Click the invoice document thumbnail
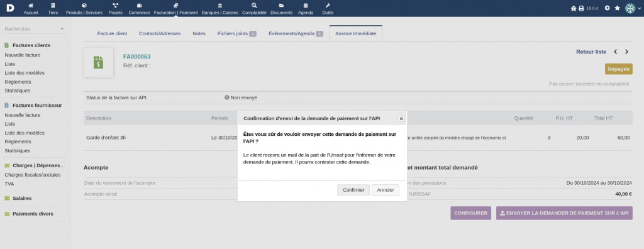 (98, 62)
